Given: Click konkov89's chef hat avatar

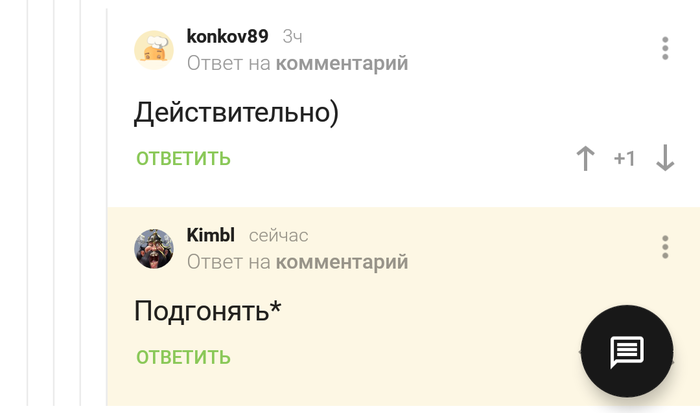Looking at the screenshot, I should [154, 50].
